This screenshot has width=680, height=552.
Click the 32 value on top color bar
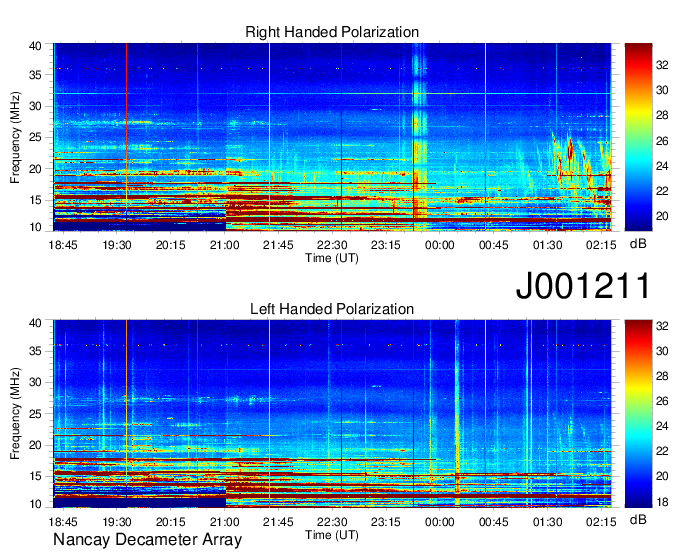(x=662, y=65)
